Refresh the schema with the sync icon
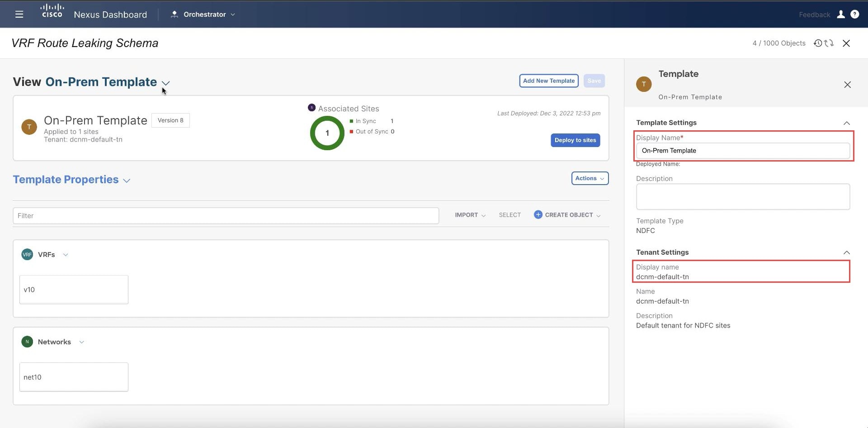 (829, 43)
